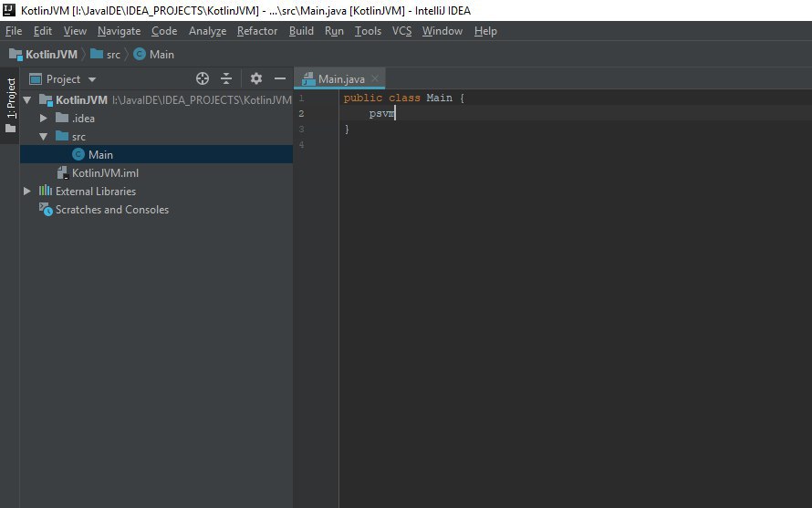Click src in the navigation breadcrumb

113,55
